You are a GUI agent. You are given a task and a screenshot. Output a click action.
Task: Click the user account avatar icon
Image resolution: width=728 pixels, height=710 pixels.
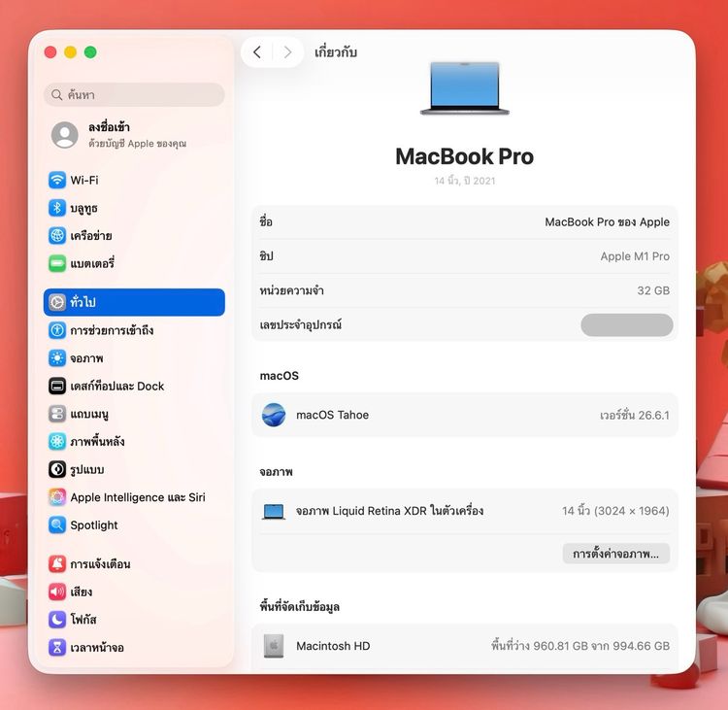click(x=64, y=135)
